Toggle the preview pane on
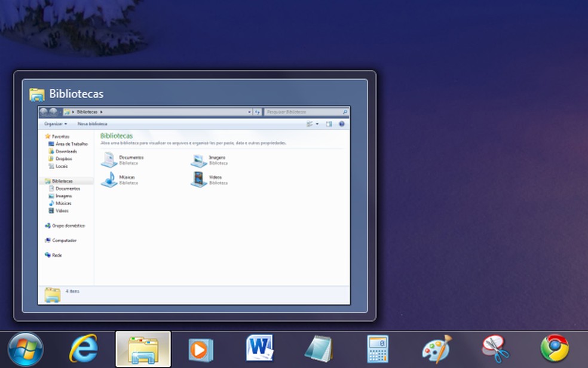 pyautogui.click(x=329, y=124)
